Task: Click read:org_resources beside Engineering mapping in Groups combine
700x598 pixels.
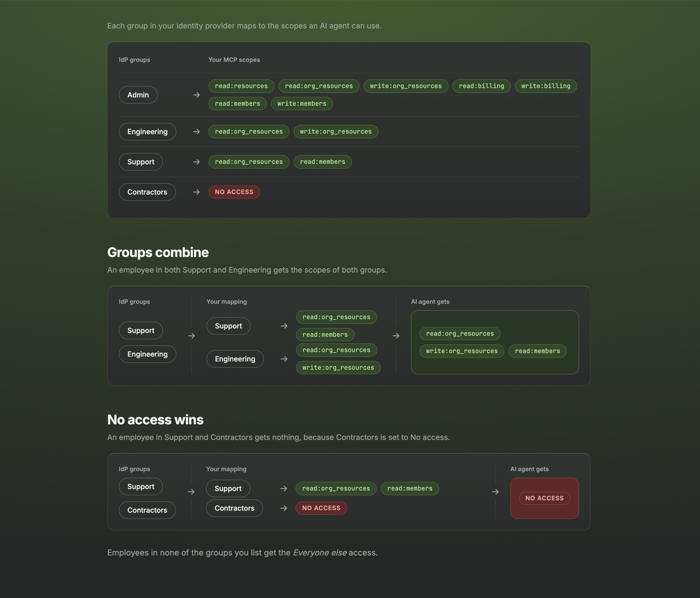Action: tap(336, 350)
